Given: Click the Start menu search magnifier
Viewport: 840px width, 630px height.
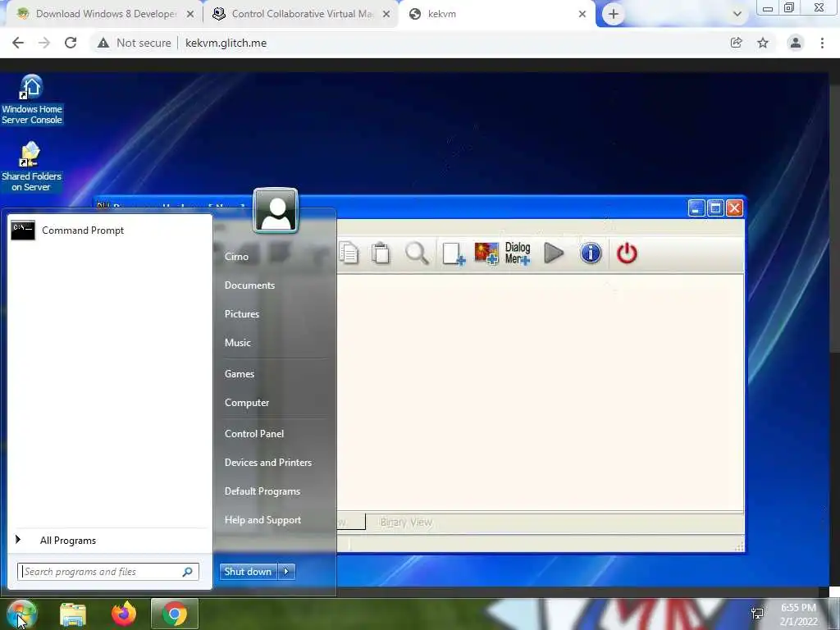Looking at the screenshot, I should pyautogui.click(x=188, y=572).
